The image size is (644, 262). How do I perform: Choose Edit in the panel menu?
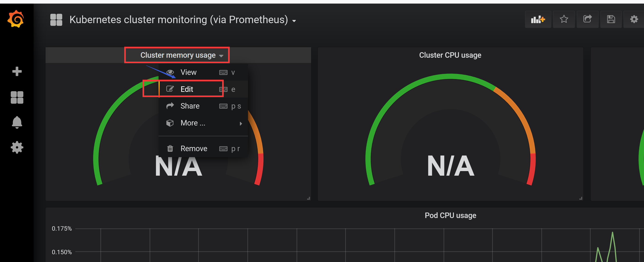[187, 89]
